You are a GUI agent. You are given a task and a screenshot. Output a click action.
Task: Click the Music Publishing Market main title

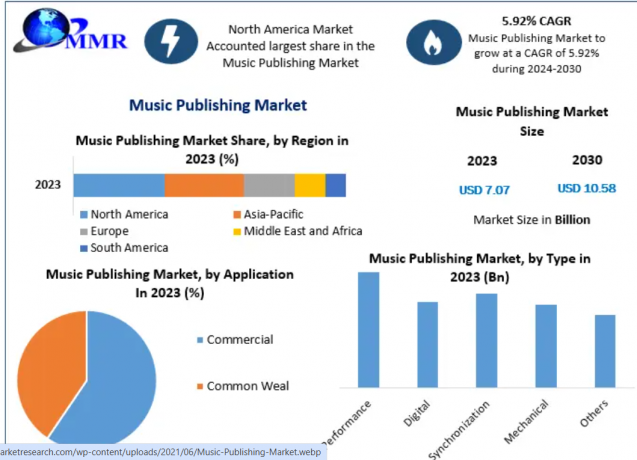(x=218, y=104)
